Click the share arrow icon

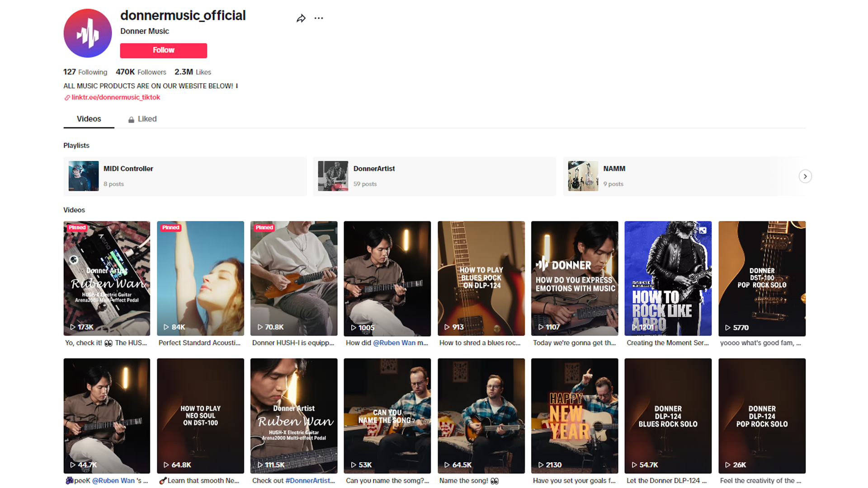(301, 19)
